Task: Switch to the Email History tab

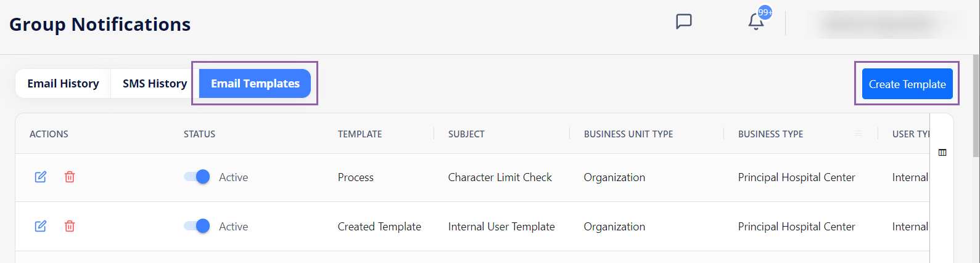Action: click(63, 83)
